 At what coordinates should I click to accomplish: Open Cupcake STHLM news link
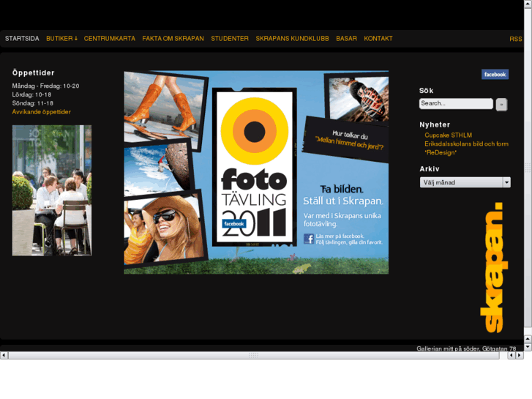tap(448, 135)
